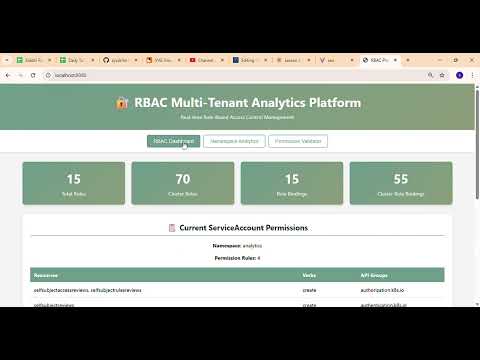Click the Cluster Role Bindings card showing 55
480x360 pixels.
pos(401,183)
